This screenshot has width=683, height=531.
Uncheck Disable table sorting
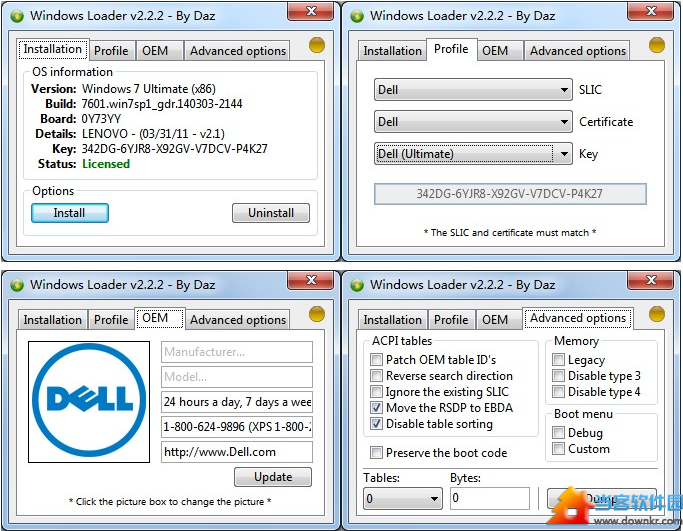pos(376,423)
